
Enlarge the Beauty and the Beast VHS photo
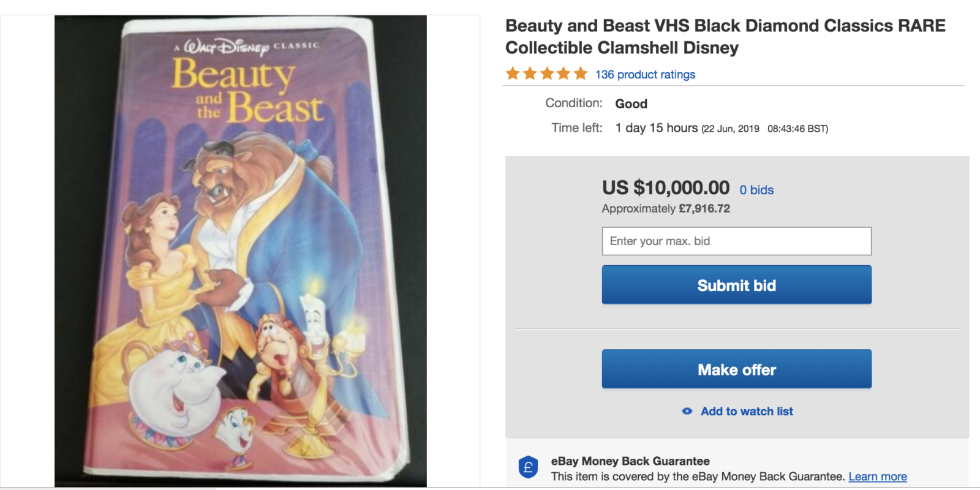(x=241, y=251)
